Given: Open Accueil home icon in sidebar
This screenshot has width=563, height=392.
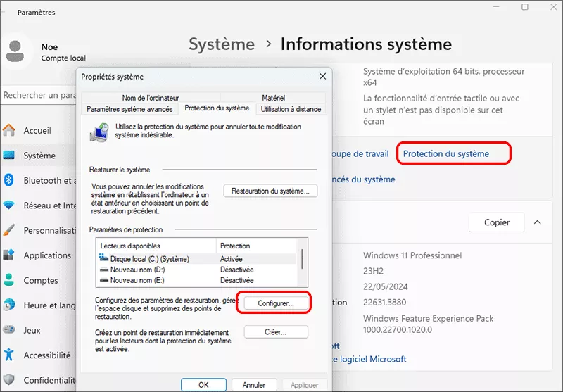Looking at the screenshot, I should (8, 130).
